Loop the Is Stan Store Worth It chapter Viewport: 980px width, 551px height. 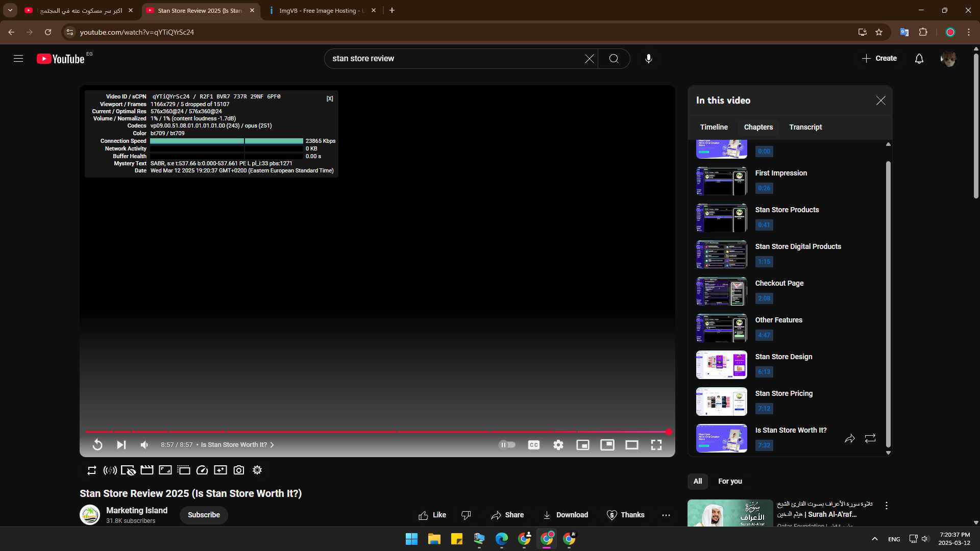coord(870,438)
